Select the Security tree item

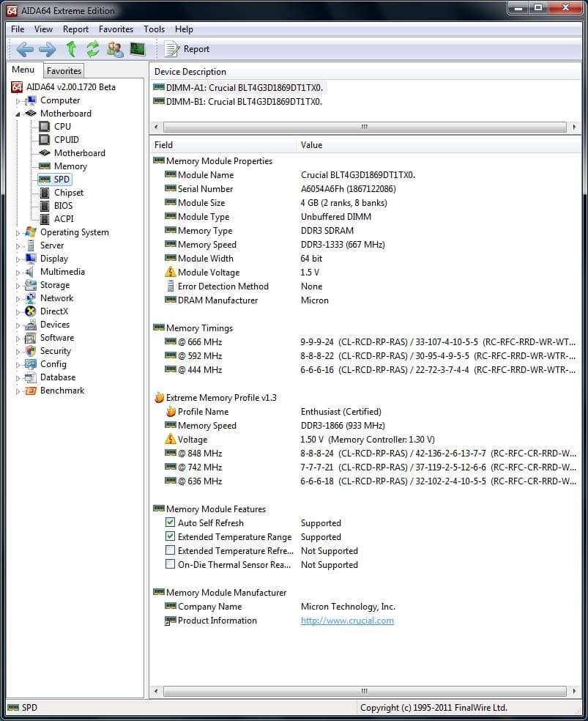tap(56, 351)
